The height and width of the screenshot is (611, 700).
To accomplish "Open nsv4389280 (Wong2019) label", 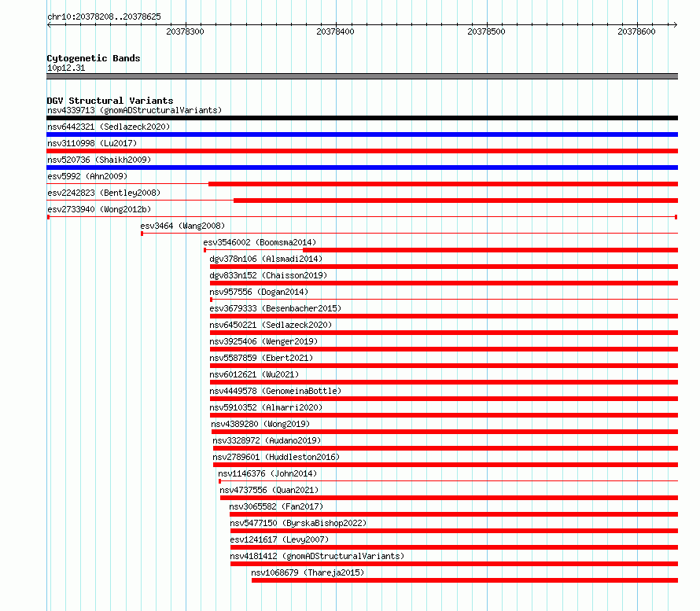I will pyautogui.click(x=260, y=424).
